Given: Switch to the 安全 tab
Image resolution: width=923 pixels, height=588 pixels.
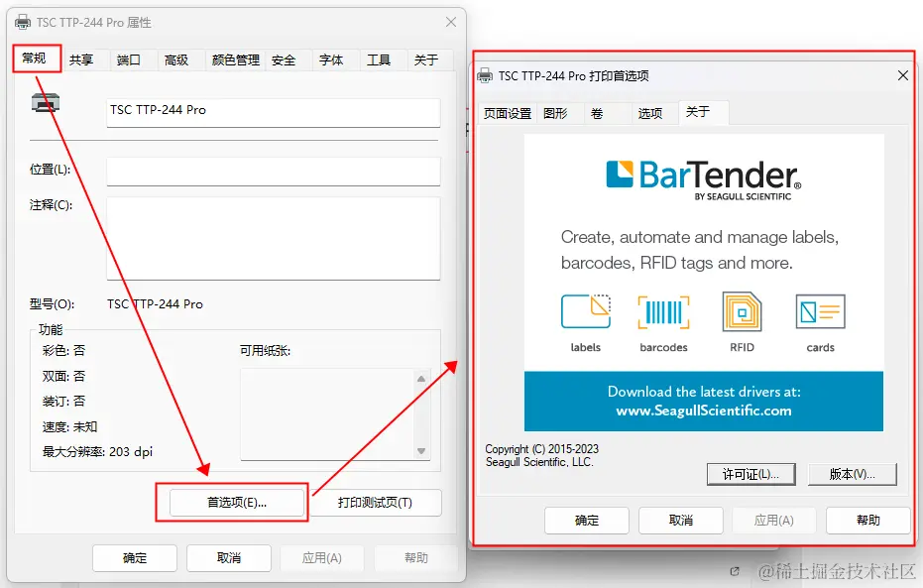Looking at the screenshot, I should [284, 60].
